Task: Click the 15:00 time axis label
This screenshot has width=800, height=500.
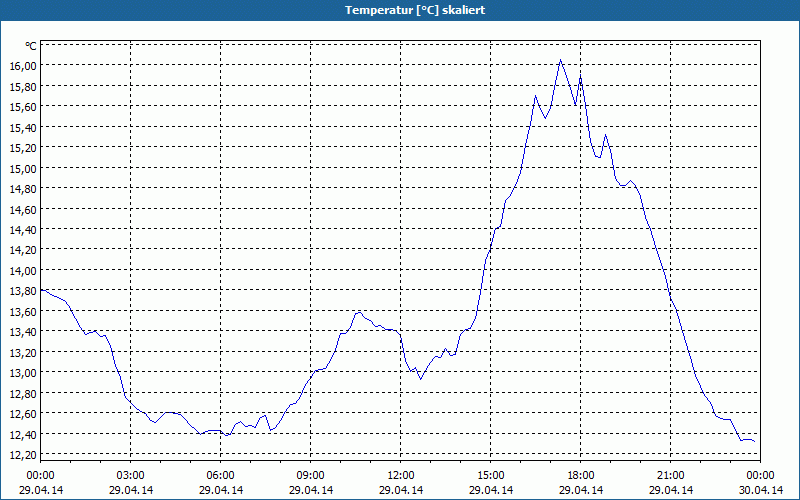Action: [x=491, y=475]
